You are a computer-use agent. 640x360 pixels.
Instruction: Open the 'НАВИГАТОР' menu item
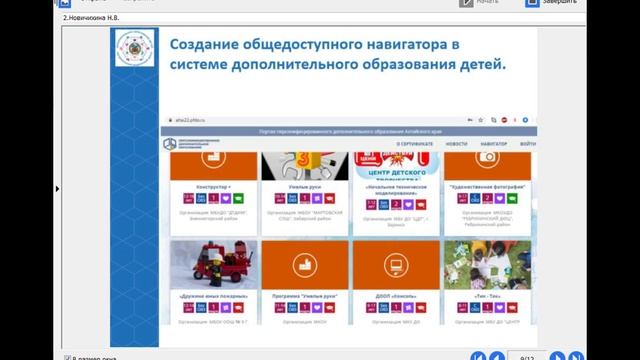click(493, 144)
